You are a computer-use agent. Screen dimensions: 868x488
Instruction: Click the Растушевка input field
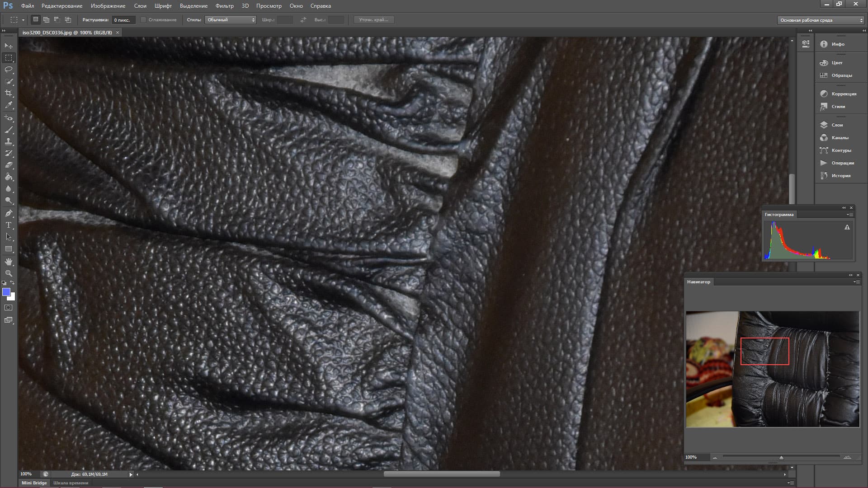tap(123, 20)
